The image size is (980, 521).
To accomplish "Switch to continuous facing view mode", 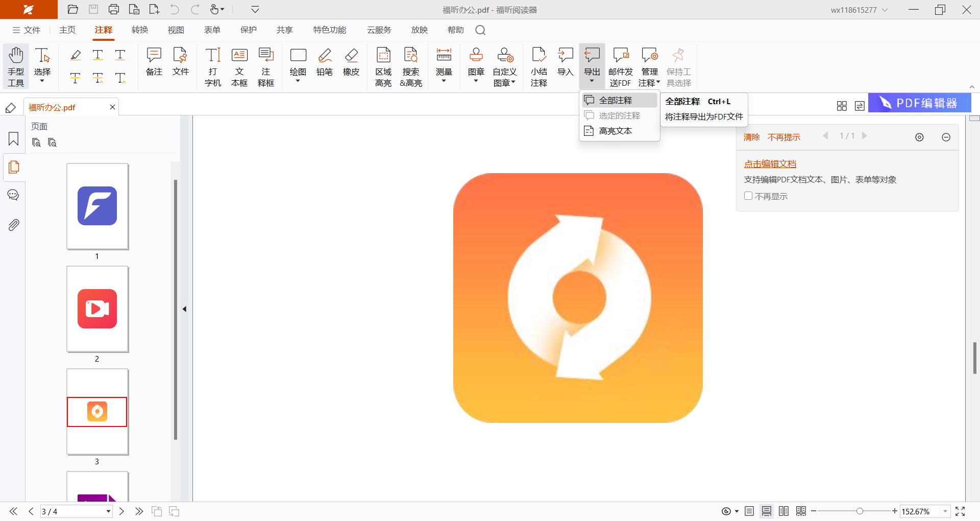I will (x=801, y=511).
